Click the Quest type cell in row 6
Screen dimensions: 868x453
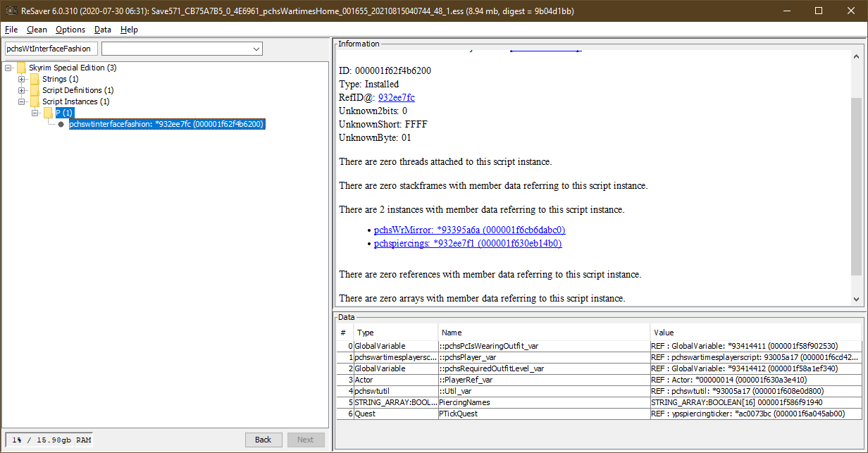[x=395, y=414]
